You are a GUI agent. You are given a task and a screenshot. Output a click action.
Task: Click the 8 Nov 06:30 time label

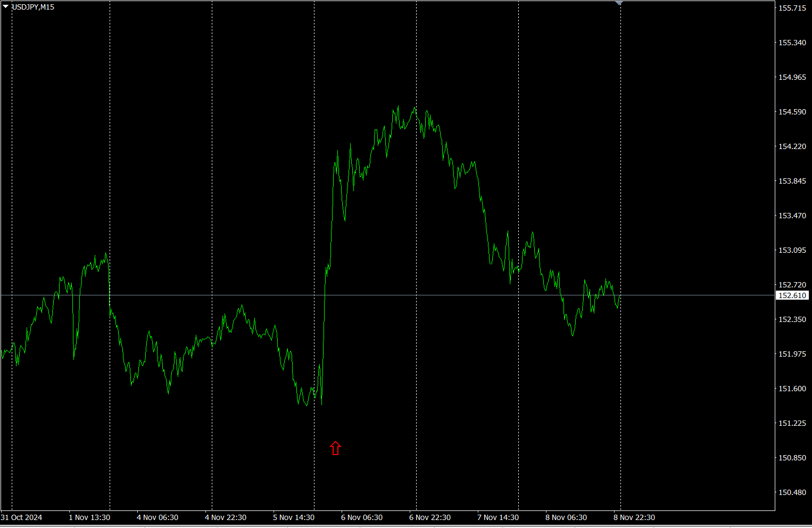pyautogui.click(x=566, y=517)
